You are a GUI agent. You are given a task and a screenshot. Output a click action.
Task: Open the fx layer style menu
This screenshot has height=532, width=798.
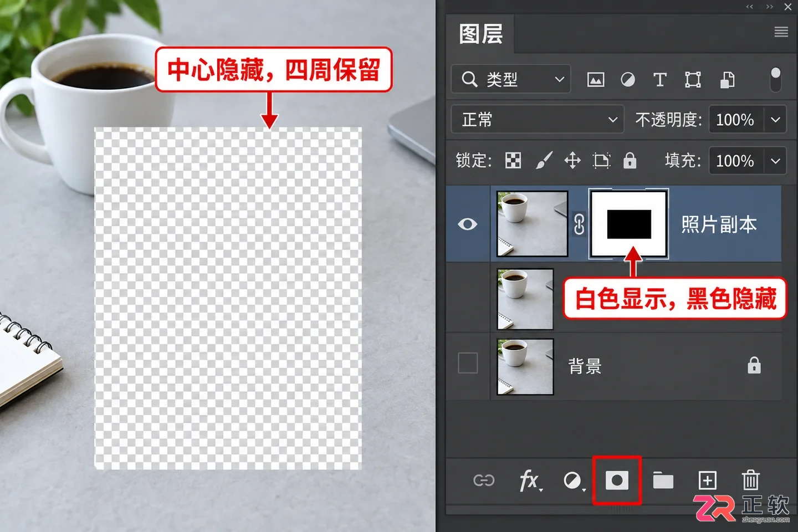coord(530,480)
